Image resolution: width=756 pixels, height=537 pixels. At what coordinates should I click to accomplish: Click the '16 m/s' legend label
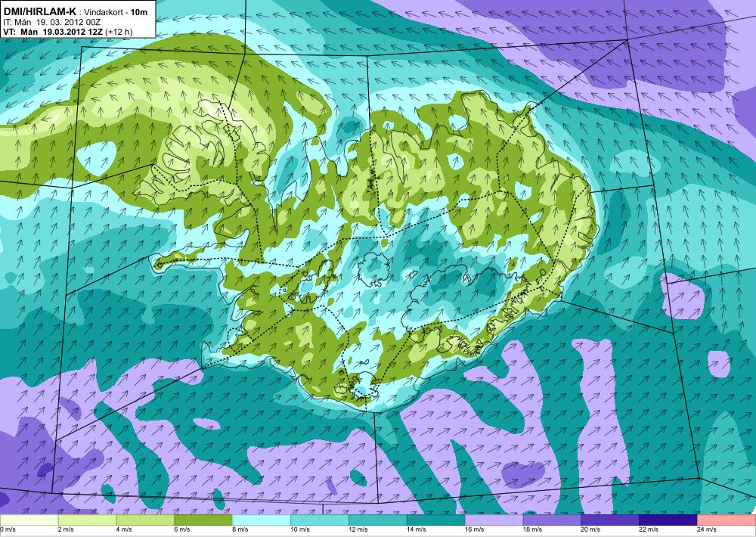(475, 529)
